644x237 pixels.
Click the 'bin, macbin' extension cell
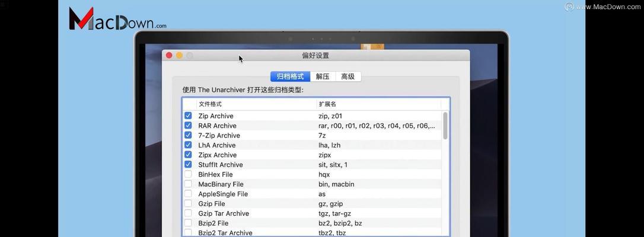(x=336, y=184)
